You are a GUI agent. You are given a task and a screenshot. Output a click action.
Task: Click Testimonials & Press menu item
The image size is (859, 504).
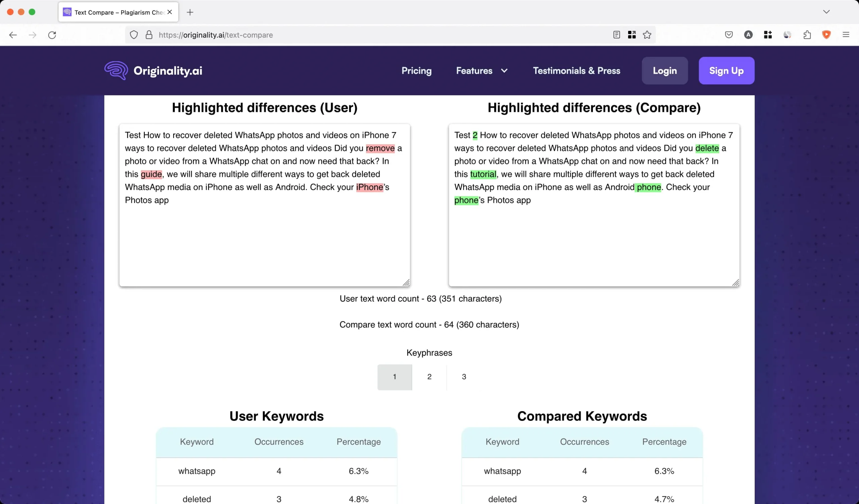(577, 71)
